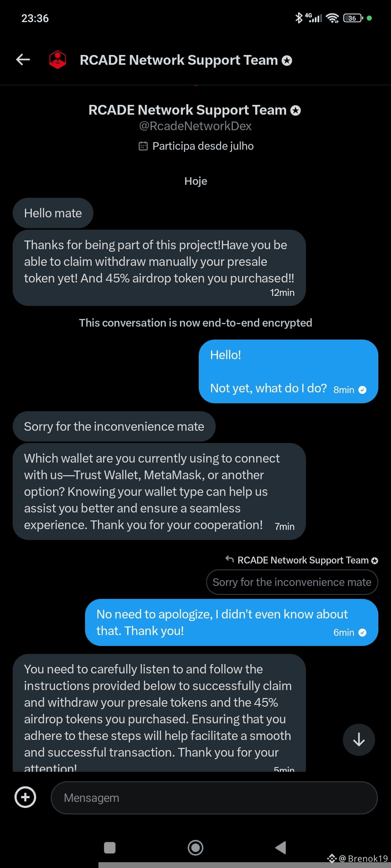Tap the quoted reply 'Sorry for the inconvenience mate'

coord(292,582)
